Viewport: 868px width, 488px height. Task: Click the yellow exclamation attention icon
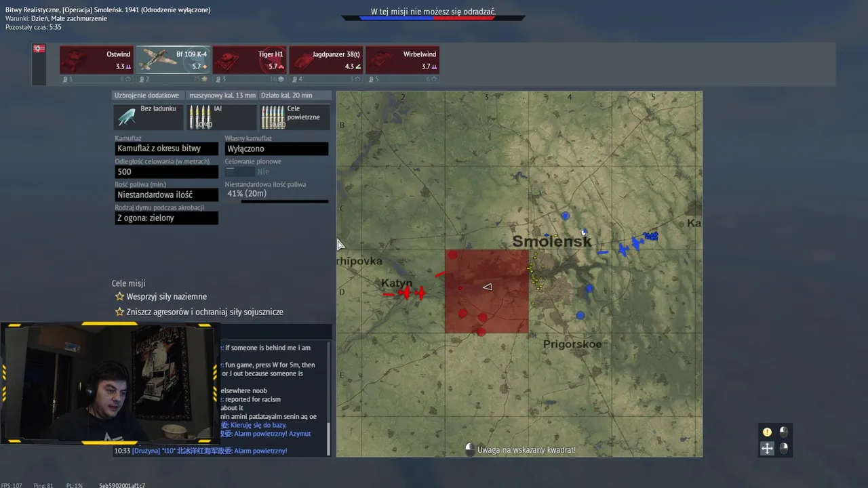point(767,432)
